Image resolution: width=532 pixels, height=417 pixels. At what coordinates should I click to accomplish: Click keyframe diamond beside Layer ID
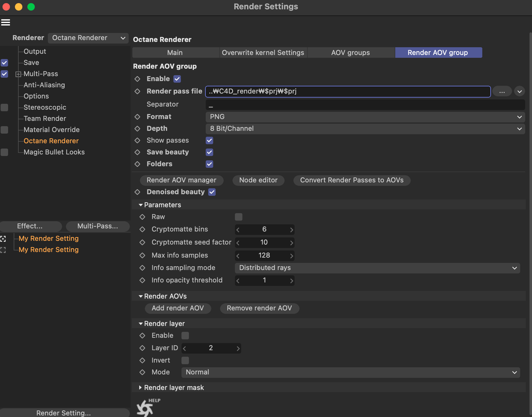pyautogui.click(x=142, y=348)
